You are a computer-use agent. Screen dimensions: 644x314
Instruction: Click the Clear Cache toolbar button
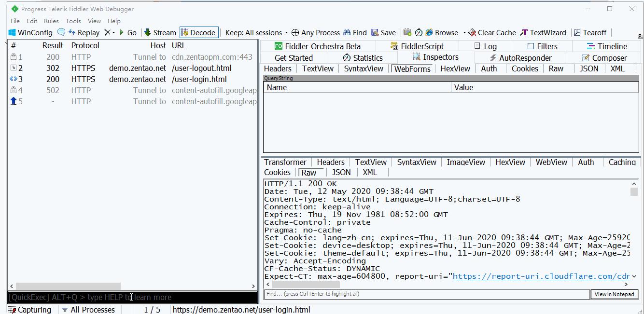[492, 32]
